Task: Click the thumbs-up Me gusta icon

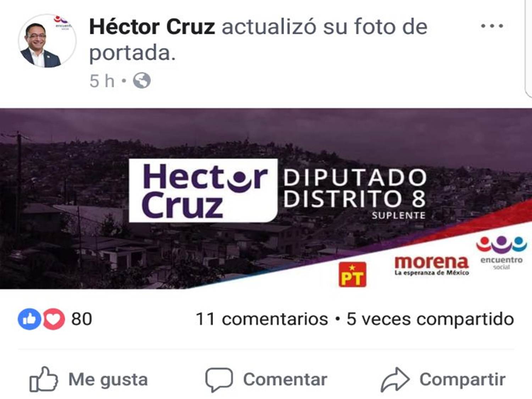Action: pyautogui.click(x=43, y=379)
